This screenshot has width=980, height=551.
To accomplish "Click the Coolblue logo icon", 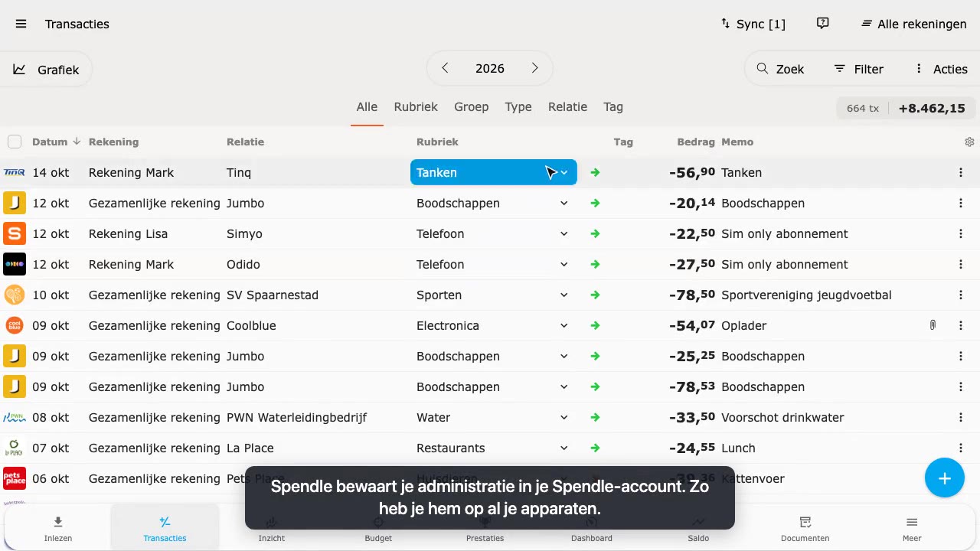I will click(x=15, y=325).
